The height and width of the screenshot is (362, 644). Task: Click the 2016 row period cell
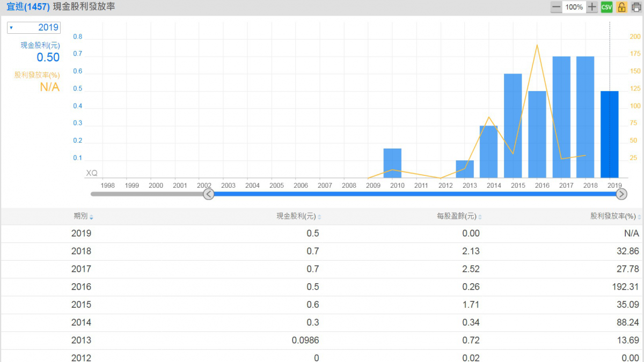pos(81,286)
